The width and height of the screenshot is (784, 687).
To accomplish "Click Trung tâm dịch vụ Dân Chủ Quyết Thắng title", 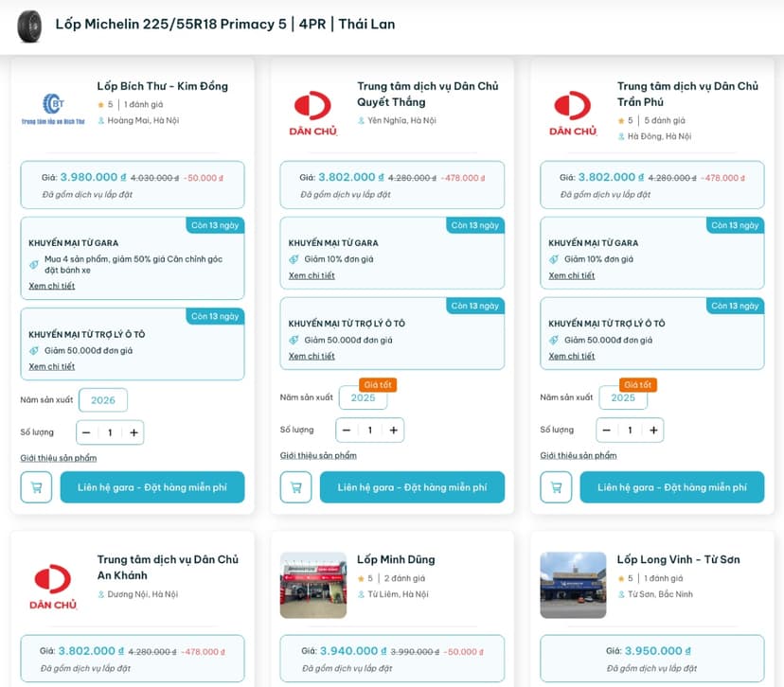I will tap(427, 94).
